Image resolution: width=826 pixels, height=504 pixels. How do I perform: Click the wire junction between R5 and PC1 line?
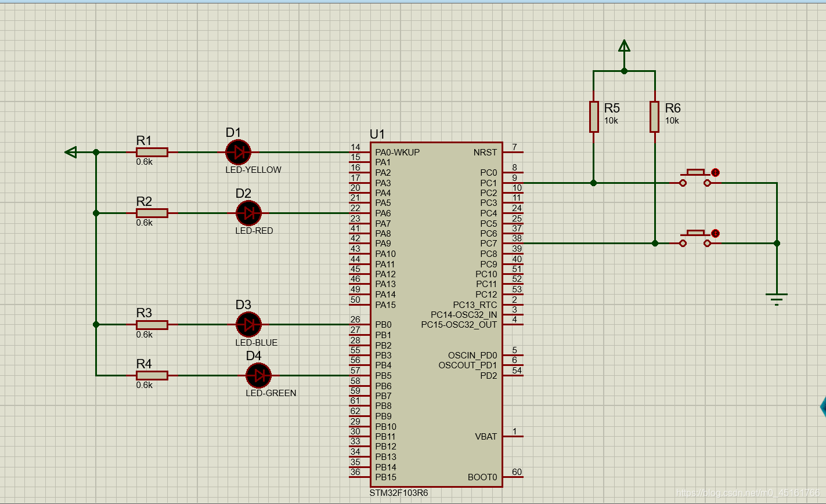coord(593,183)
